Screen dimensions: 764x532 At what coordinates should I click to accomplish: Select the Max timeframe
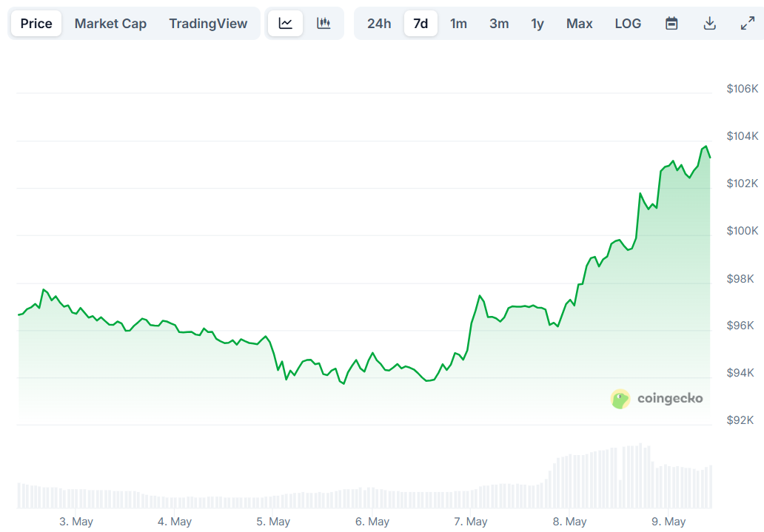click(579, 23)
